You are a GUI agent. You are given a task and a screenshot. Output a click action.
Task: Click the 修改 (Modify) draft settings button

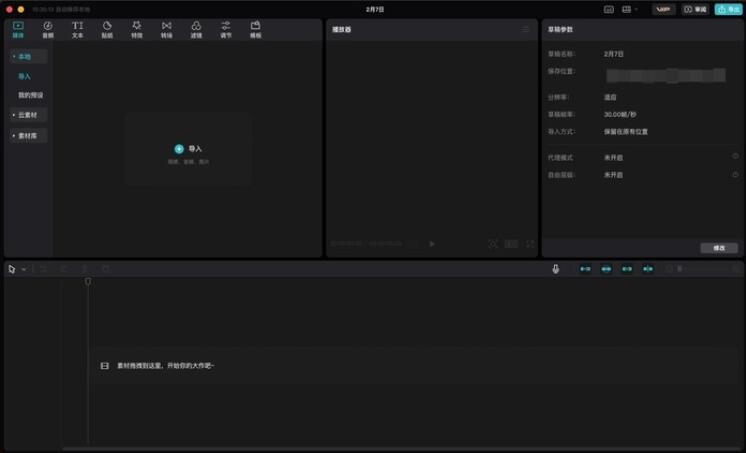pyautogui.click(x=719, y=248)
